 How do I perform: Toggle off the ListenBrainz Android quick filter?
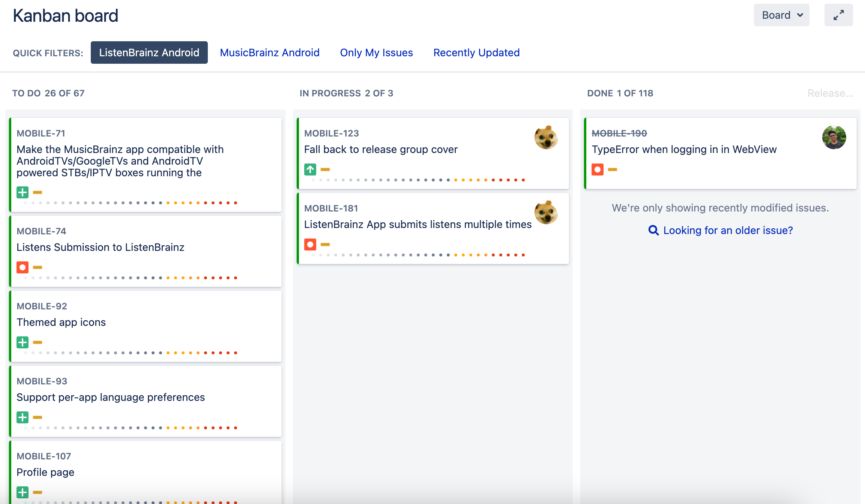(149, 52)
